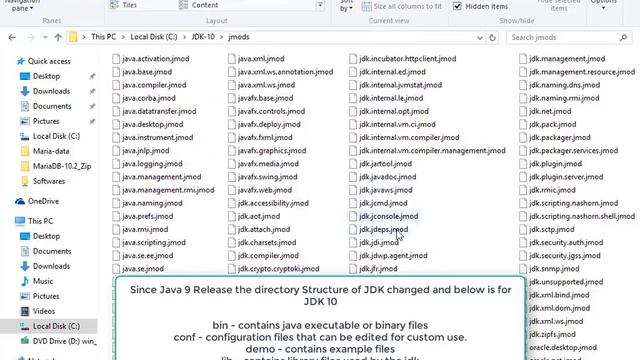
Task: Select javafx.web.jmod file icon
Action: [x=232, y=190]
